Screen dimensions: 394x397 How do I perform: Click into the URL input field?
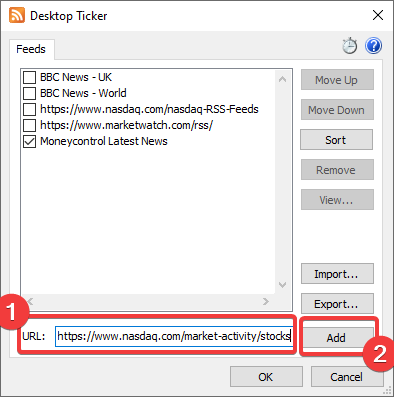[x=174, y=336]
